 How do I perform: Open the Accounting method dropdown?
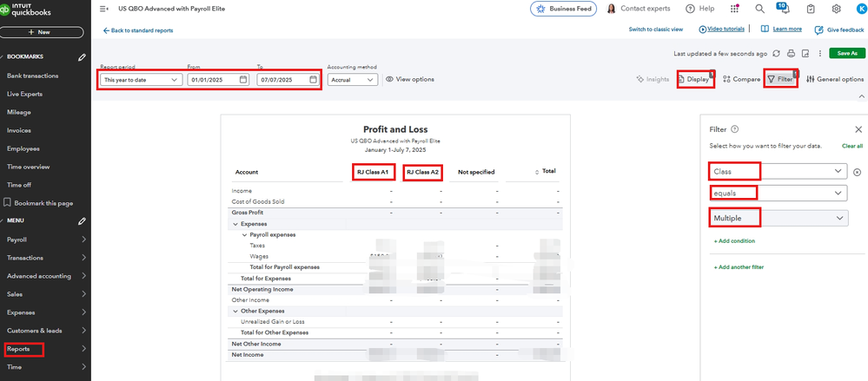pyautogui.click(x=353, y=80)
